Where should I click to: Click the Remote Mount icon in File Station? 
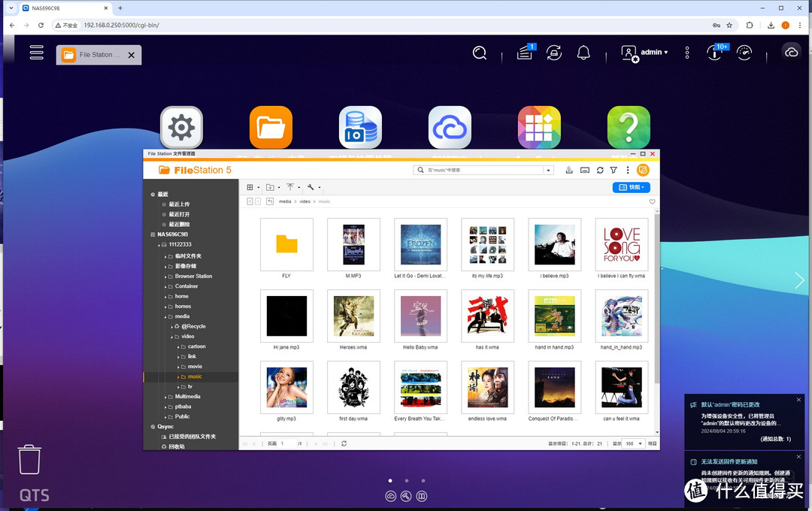tap(584, 171)
